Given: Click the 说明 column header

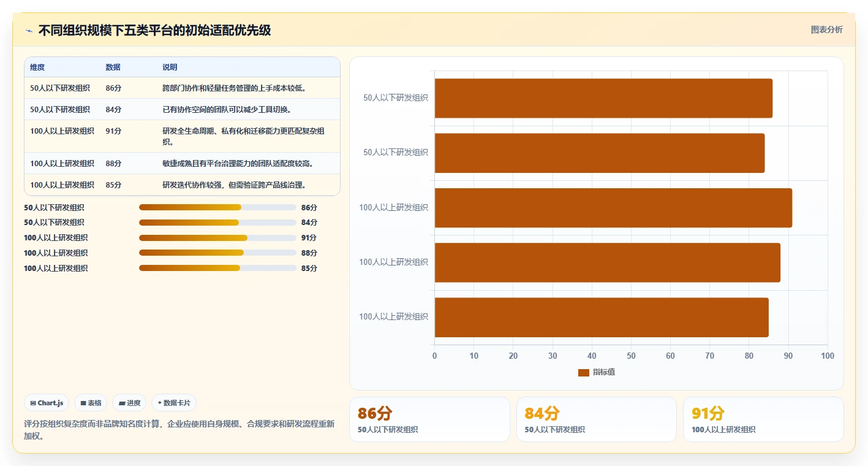Looking at the screenshot, I should (170, 67).
